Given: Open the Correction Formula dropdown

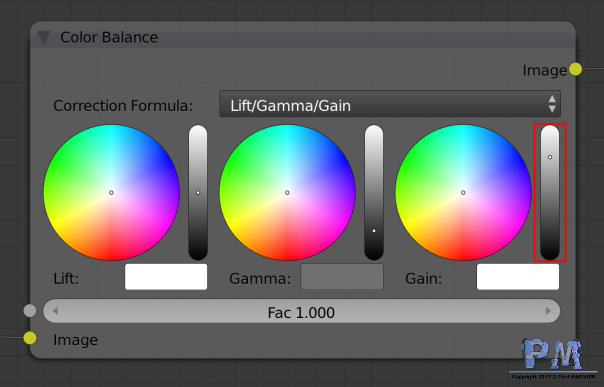Looking at the screenshot, I should pos(390,104).
